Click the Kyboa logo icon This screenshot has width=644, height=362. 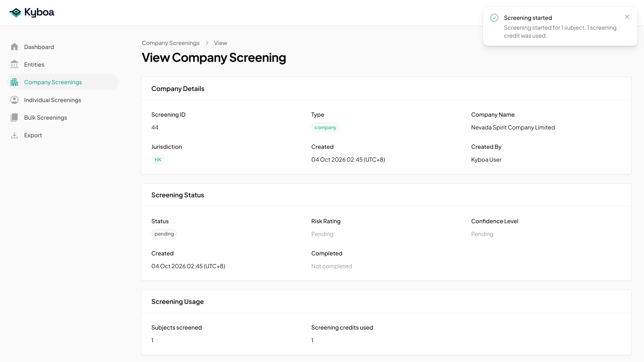pos(16,13)
